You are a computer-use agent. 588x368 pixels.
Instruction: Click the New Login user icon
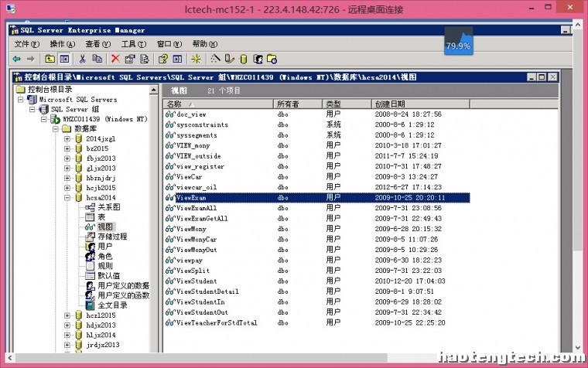[258, 59]
